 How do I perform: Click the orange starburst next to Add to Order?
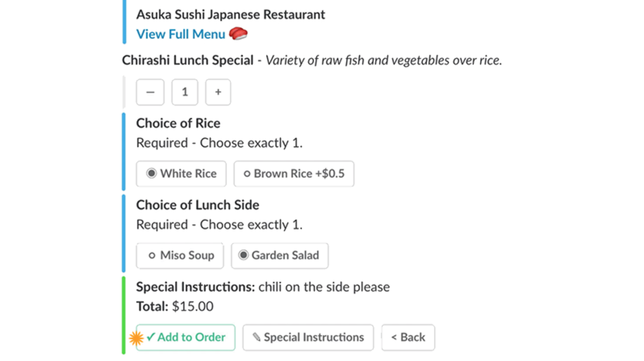click(136, 338)
